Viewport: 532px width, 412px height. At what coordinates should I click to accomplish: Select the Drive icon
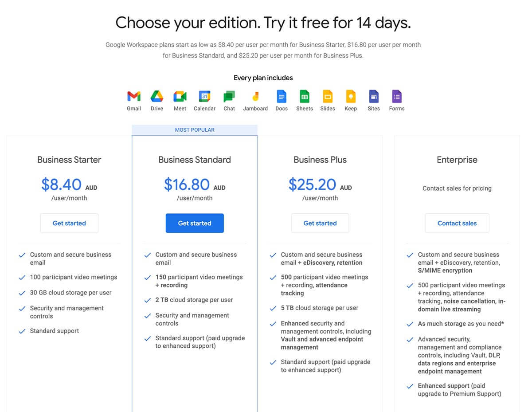click(x=156, y=96)
